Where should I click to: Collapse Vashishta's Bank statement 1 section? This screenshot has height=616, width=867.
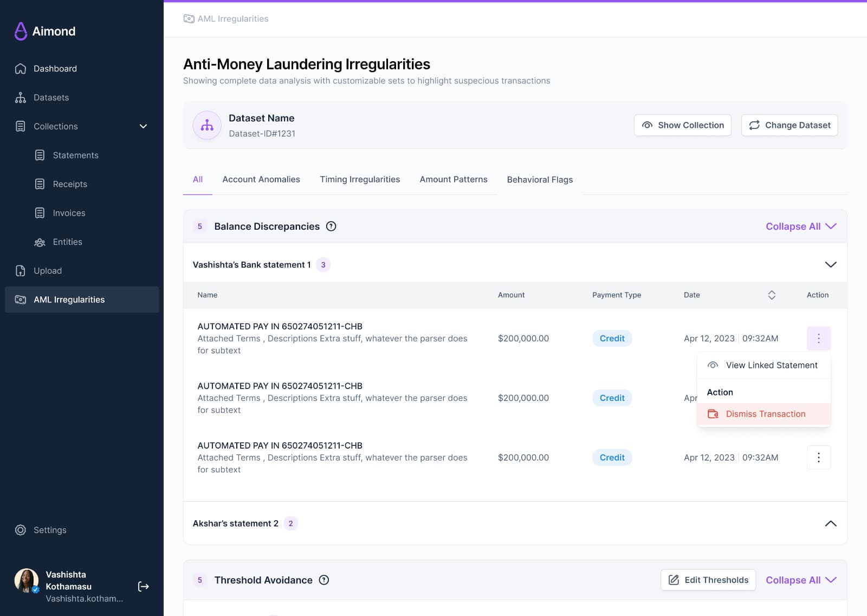[830, 264]
